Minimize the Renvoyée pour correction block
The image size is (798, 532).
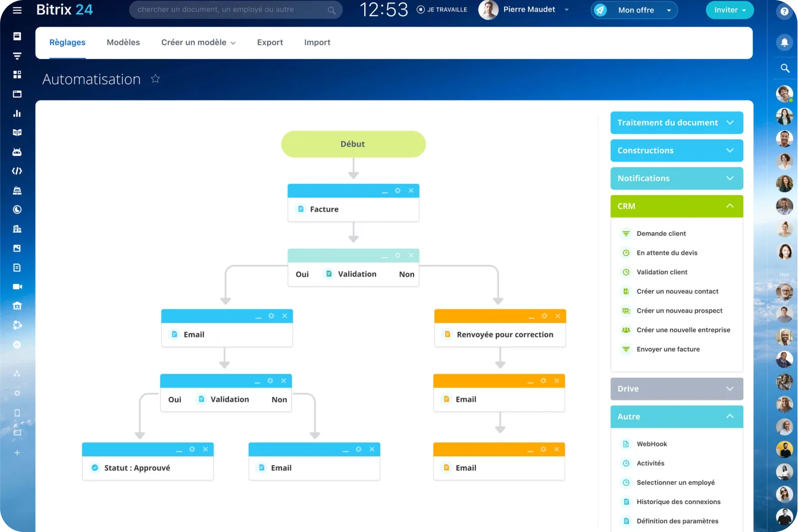(x=531, y=317)
